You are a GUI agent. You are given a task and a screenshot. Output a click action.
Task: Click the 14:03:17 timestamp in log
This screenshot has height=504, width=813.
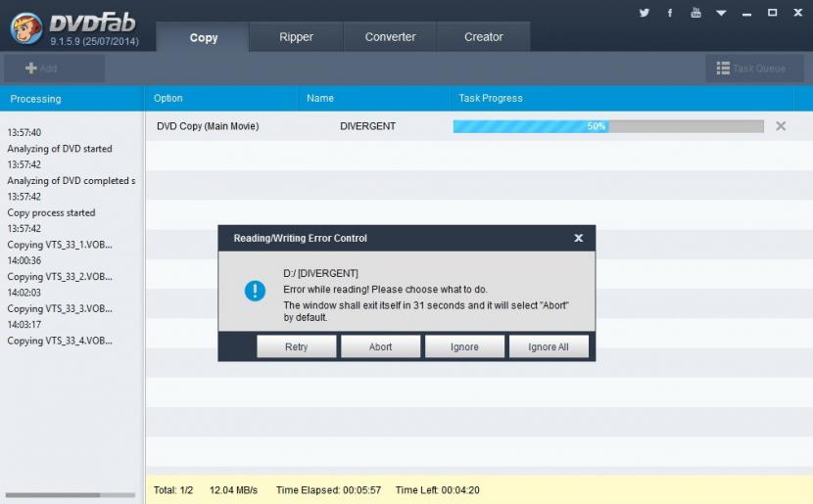tap(24, 325)
